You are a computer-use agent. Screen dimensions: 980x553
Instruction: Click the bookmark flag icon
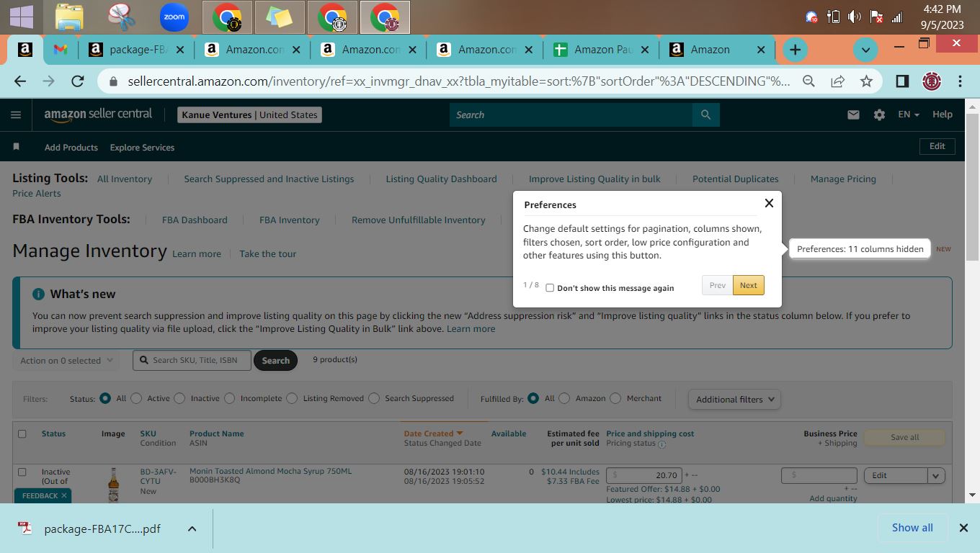pyautogui.click(x=17, y=147)
